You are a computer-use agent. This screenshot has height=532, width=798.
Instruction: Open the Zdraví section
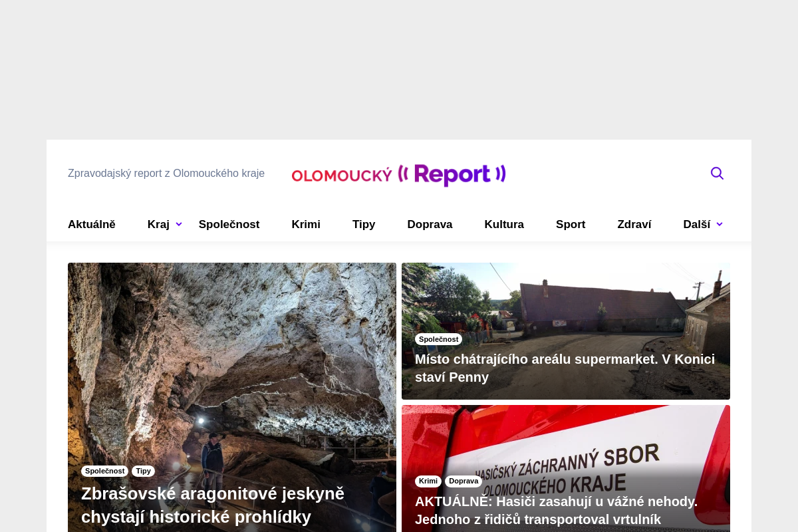pyautogui.click(x=634, y=225)
